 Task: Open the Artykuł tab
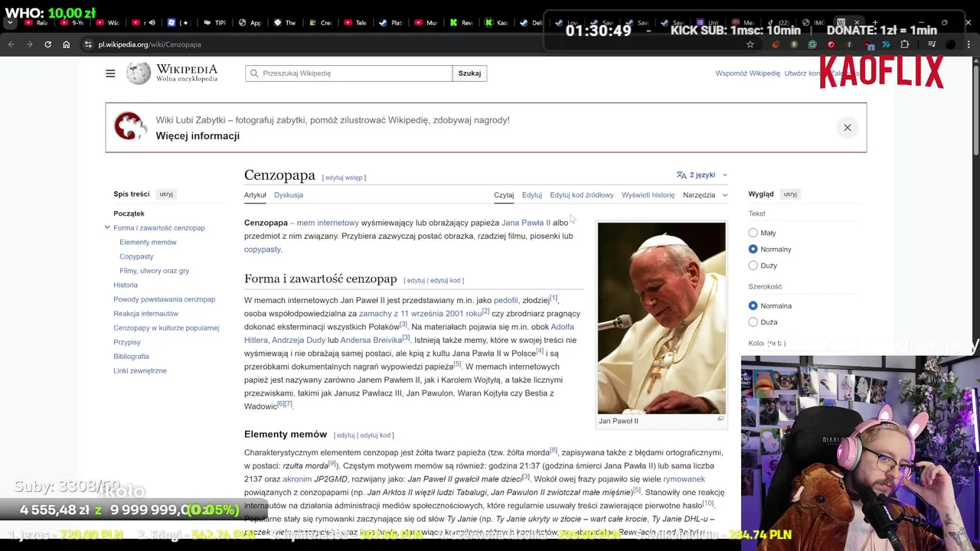tap(255, 195)
